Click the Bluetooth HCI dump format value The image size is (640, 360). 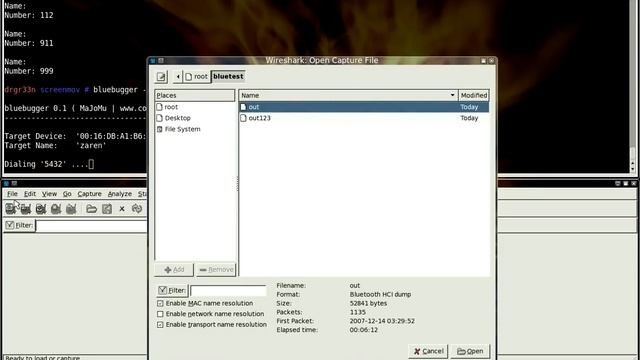(x=380, y=294)
